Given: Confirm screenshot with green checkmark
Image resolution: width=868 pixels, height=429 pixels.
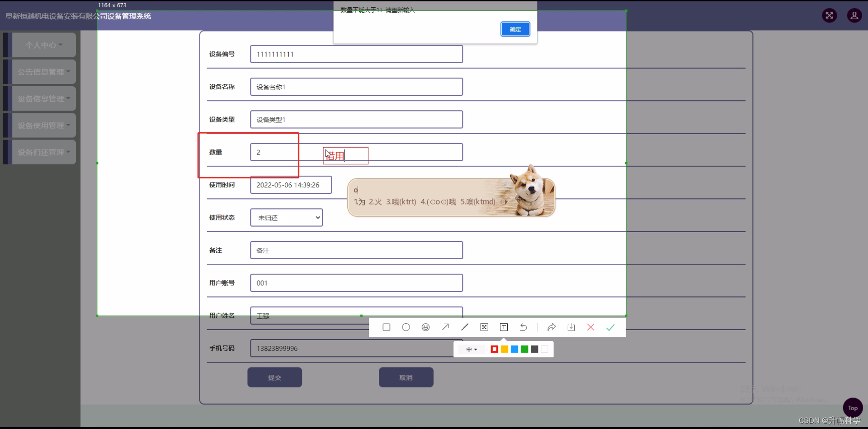Looking at the screenshot, I should point(610,327).
